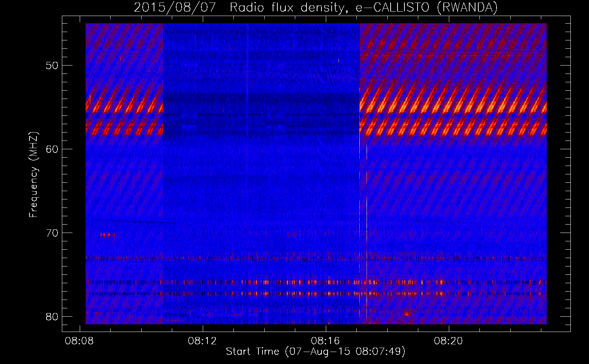Click the small red spot near 80 MHz after 08:18
Screen dimensions: 589x364
click(407, 313)
